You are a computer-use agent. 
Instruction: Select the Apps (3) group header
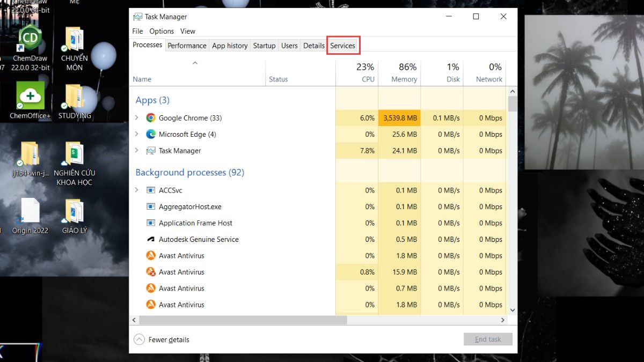(x=152, y=100)
